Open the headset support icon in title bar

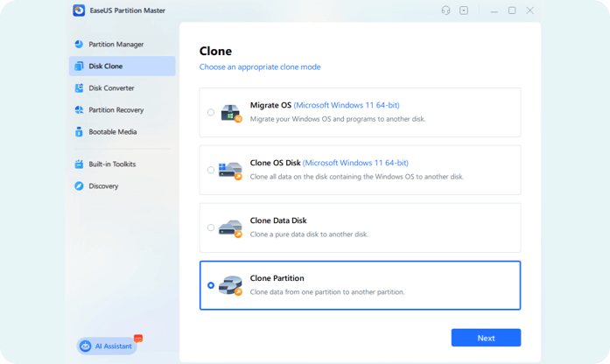(x=445, y=10)
